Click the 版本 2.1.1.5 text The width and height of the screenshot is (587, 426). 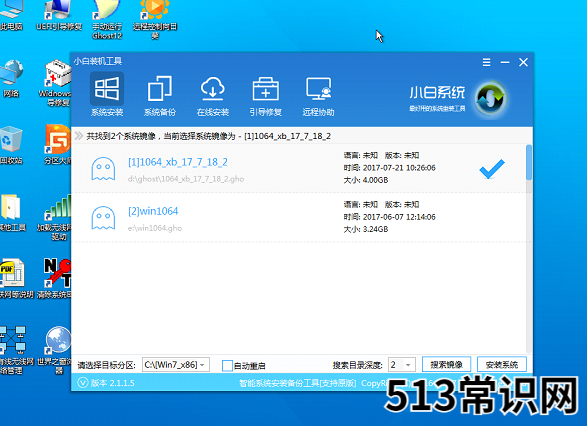tap(113, 383)
